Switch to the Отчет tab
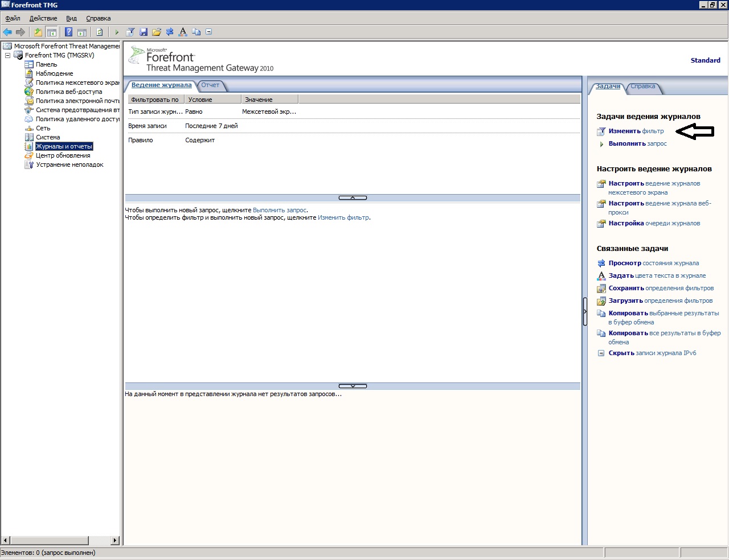 [x=210, y=85]
